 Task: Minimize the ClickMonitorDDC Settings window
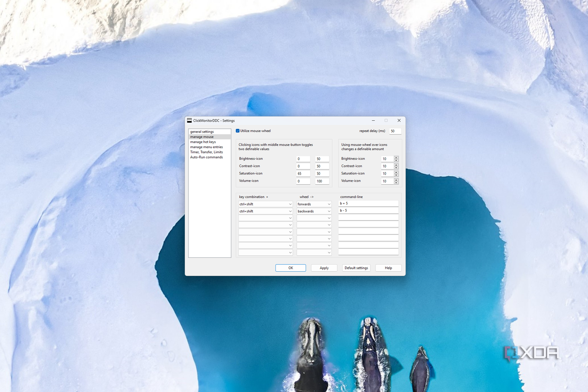coord(373,121)
